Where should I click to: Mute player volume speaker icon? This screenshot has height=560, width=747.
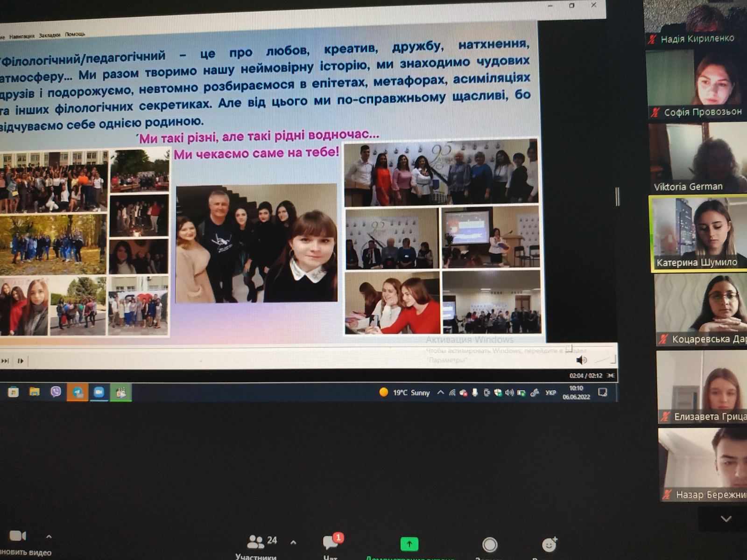[581, 360]
